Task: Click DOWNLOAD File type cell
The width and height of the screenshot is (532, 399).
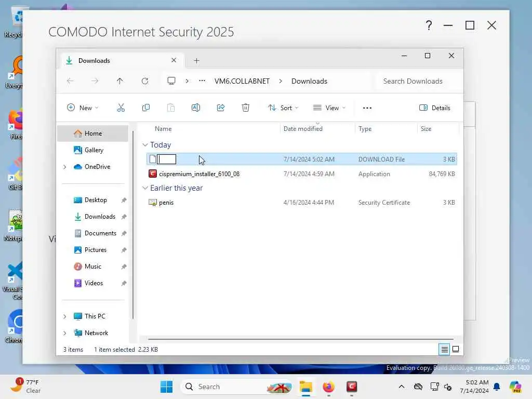Action: [381, 159]
